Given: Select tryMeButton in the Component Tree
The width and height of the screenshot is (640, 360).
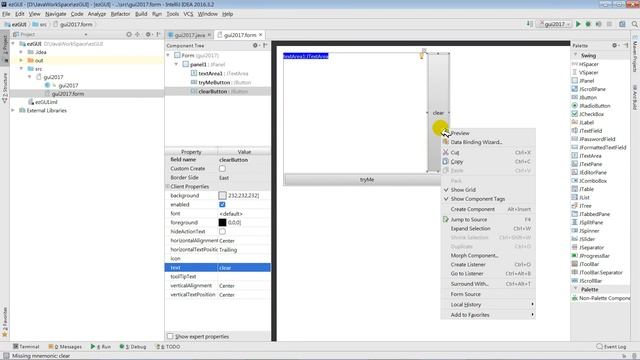Looking at the screenshot, I should [221, 82].
